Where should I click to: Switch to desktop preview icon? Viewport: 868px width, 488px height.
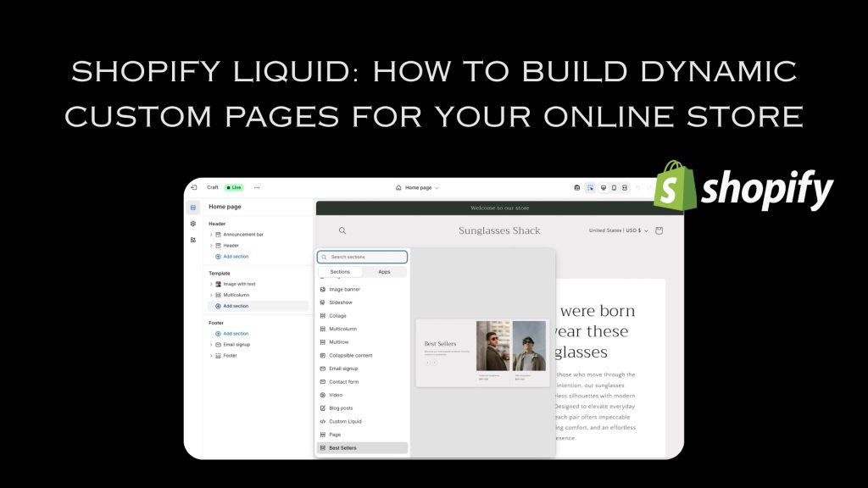pyautogui.click(x=604, y=187)
